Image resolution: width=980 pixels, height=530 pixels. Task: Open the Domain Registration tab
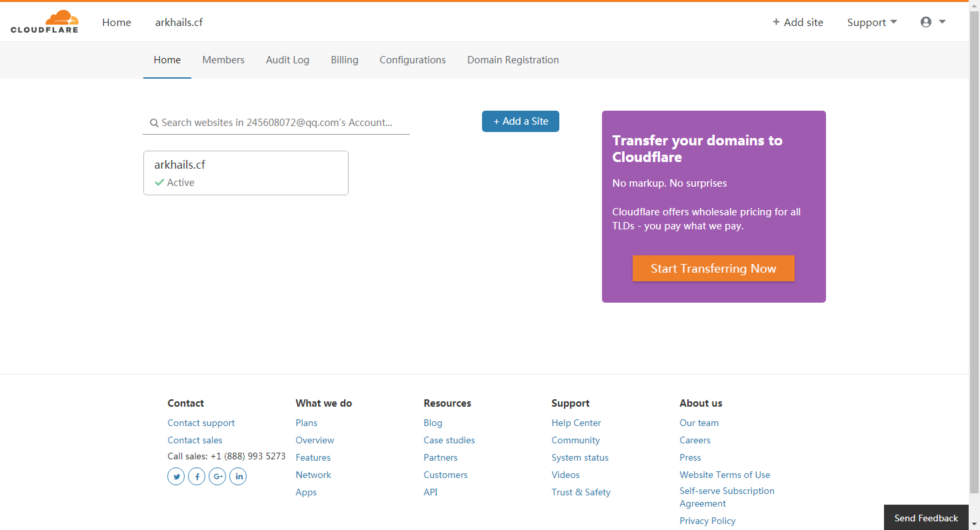pos(513,60)
